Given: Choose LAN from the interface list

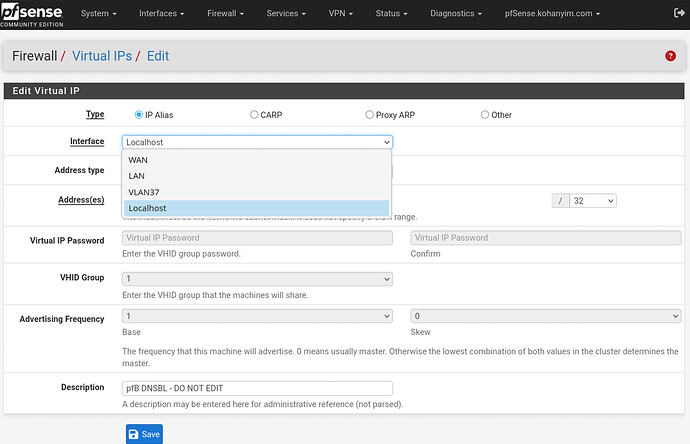Looking at the screenshot, I should [x=257, y=176].
